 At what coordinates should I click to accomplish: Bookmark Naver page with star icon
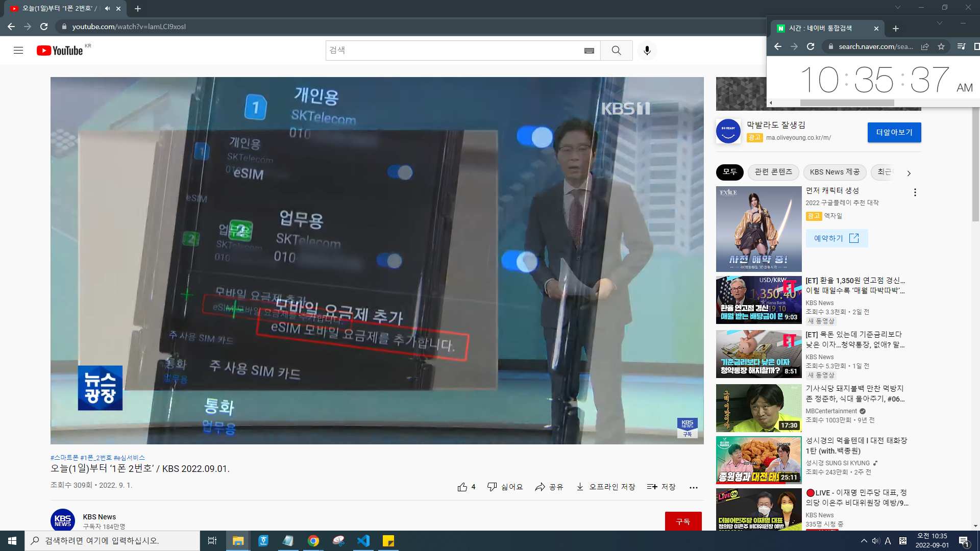click(941, 46)
